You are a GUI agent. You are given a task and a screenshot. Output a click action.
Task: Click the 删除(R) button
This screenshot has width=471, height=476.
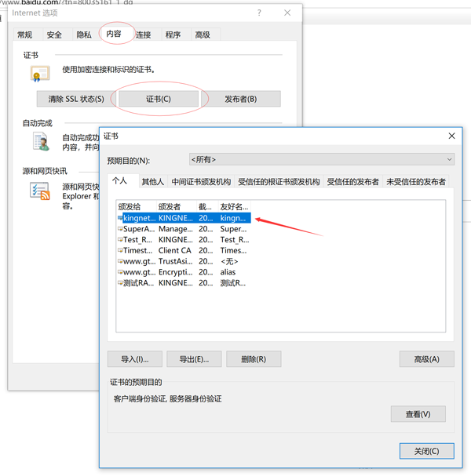coord(254,359)
